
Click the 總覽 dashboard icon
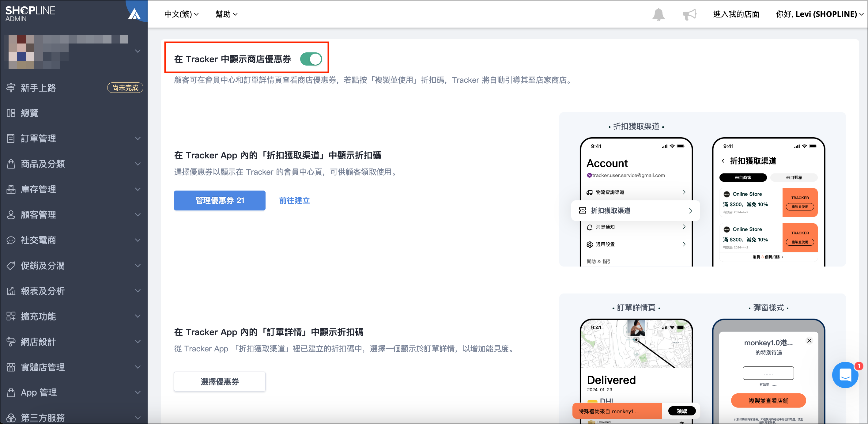[x=11, y=113]
